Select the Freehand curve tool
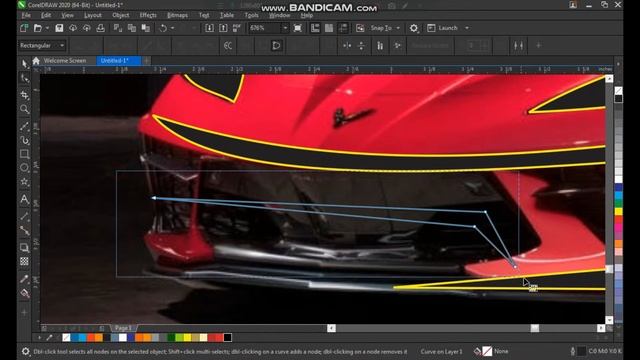Image resolution: width=640 pixels, height=360 pixels. 24,126
